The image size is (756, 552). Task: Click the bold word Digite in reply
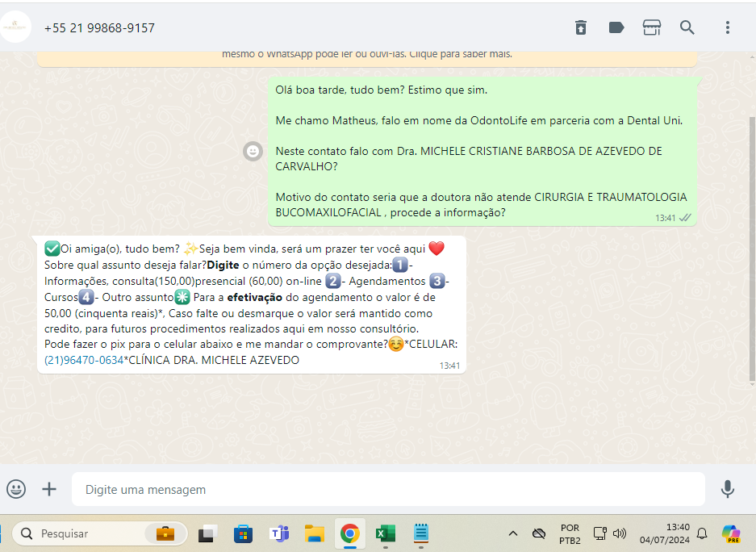[223, 266]
